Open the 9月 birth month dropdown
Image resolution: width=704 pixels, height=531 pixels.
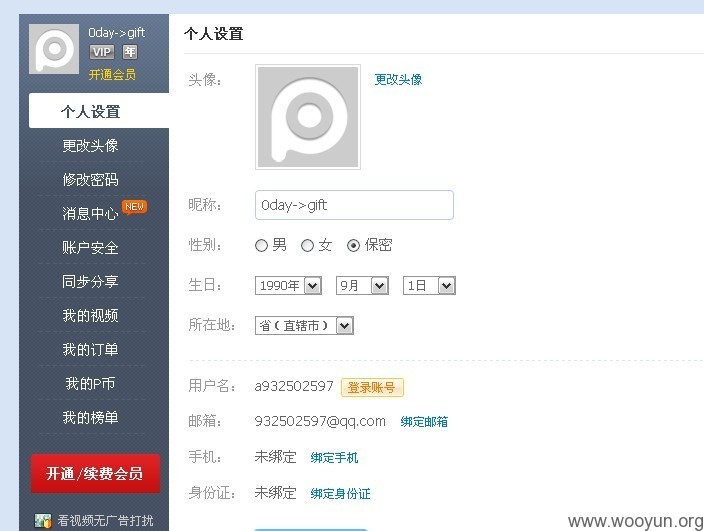(x=362, y=285)
